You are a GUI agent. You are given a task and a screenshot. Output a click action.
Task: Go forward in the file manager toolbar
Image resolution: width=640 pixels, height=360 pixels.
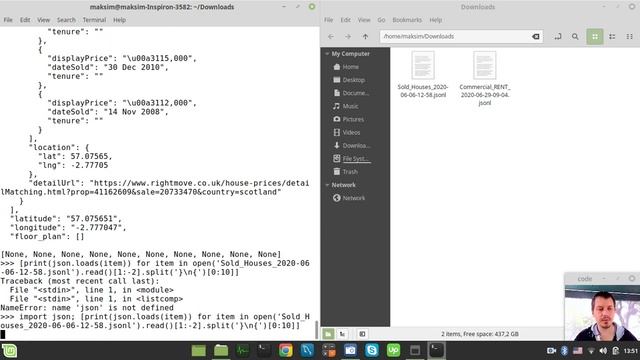coord(348,36)
